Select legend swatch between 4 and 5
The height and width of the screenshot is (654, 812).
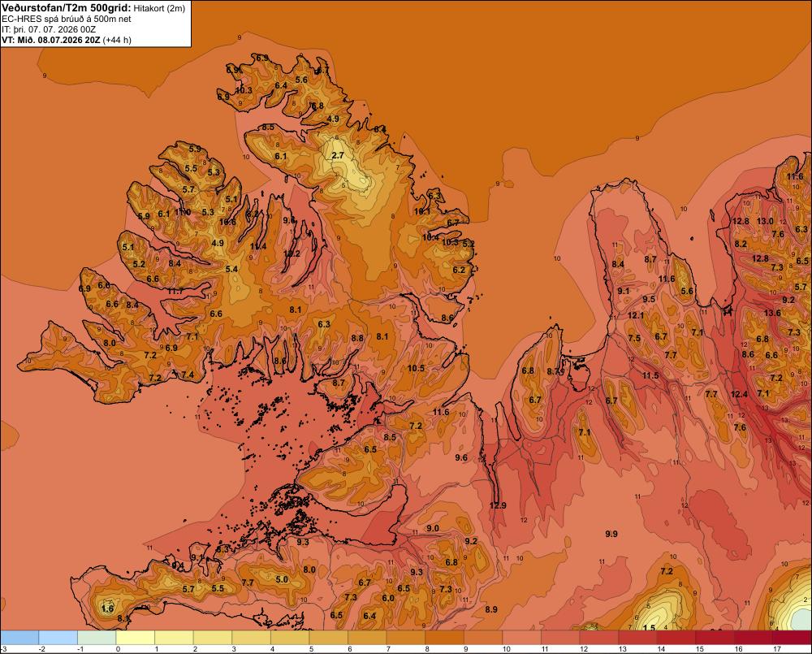(x=290, y=637)
